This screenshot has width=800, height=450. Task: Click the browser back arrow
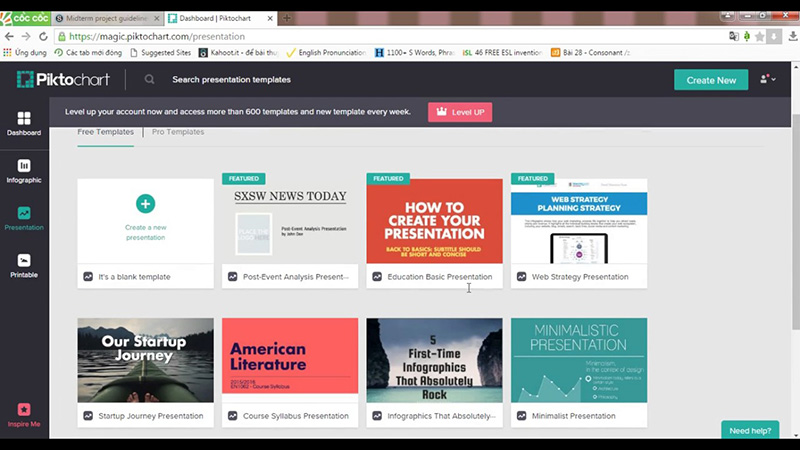coord(9,36)
